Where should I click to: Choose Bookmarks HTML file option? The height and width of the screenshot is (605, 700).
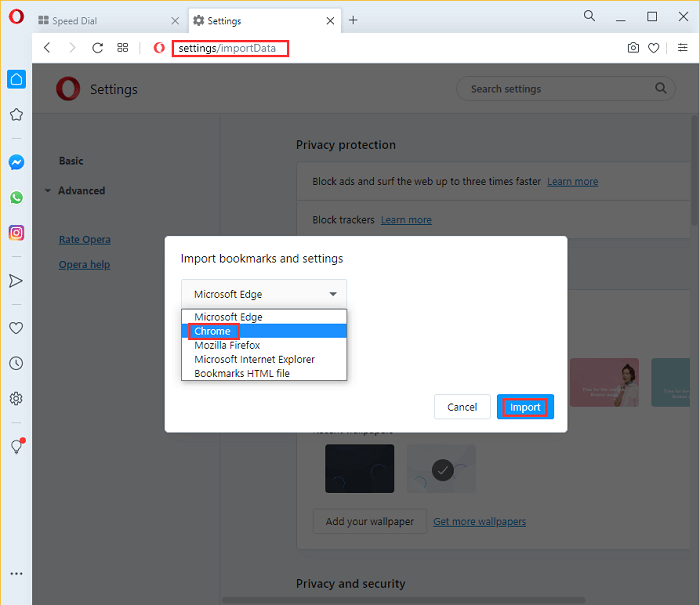point(264,373)
